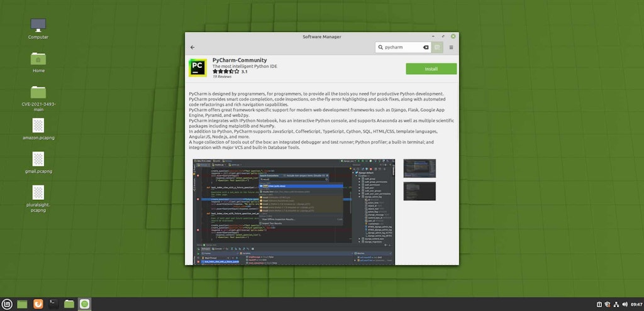
Task: Select the first small screenshot thumbnail
Action: (419, 168)
